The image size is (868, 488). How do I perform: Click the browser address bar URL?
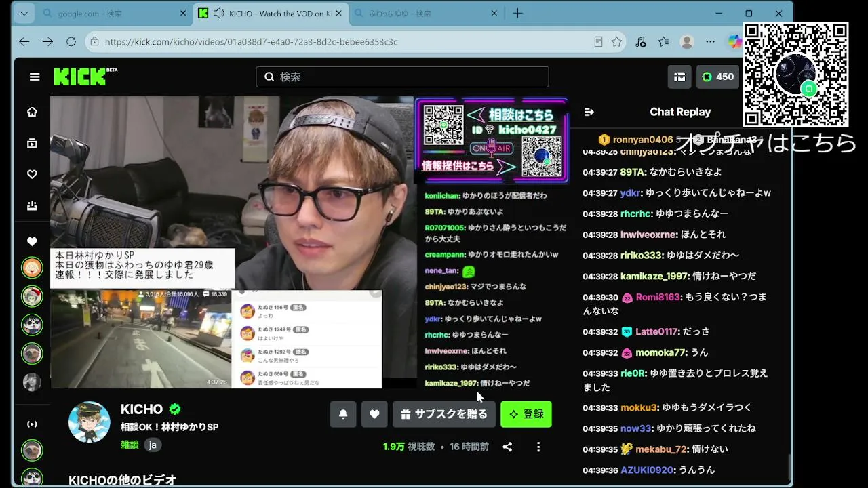tap(251, 42)
